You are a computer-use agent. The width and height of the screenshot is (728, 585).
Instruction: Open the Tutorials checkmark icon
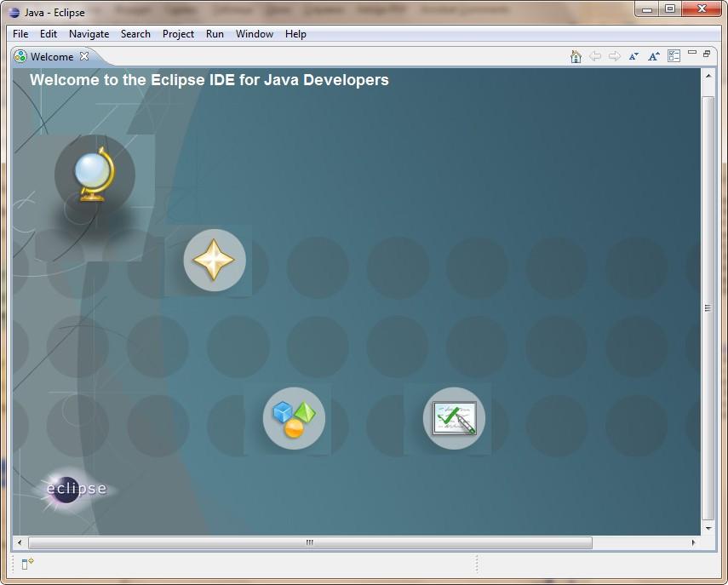click(x=454, y=418)
